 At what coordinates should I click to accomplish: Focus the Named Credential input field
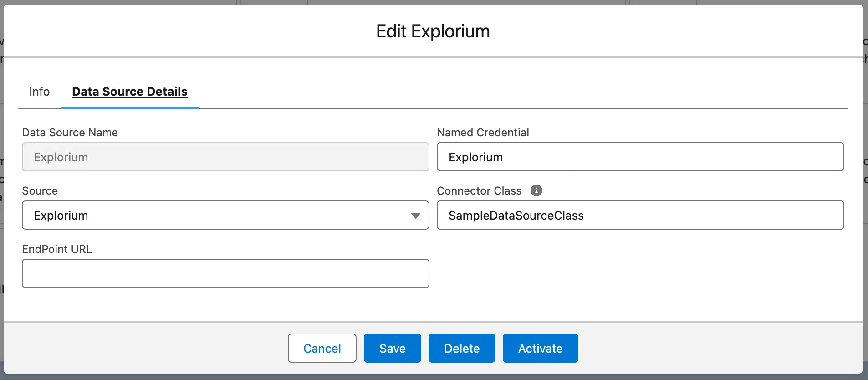[x=640, y=157]
